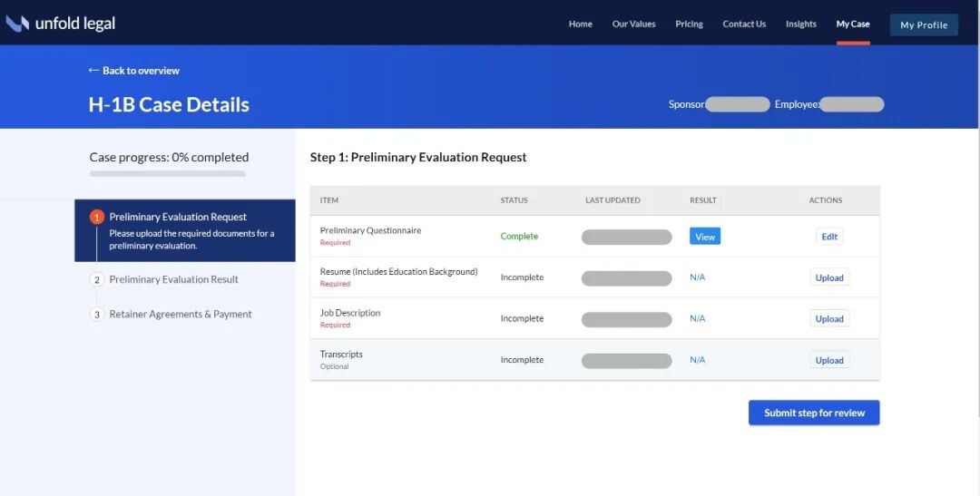Upload the Resume document

point(829,277)
